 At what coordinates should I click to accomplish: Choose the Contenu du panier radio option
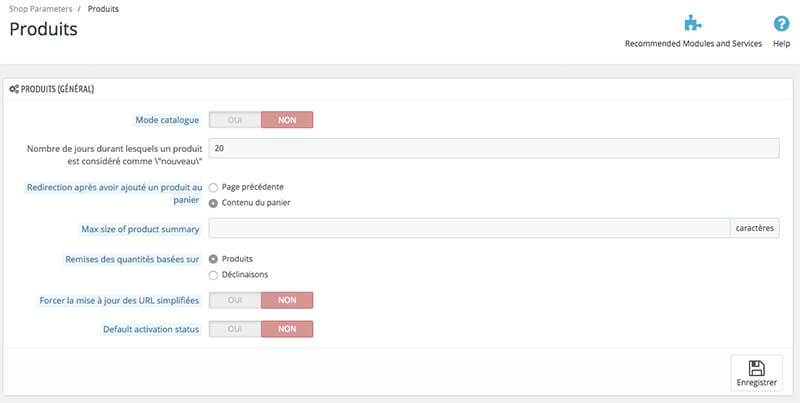[x=214, y=203]
